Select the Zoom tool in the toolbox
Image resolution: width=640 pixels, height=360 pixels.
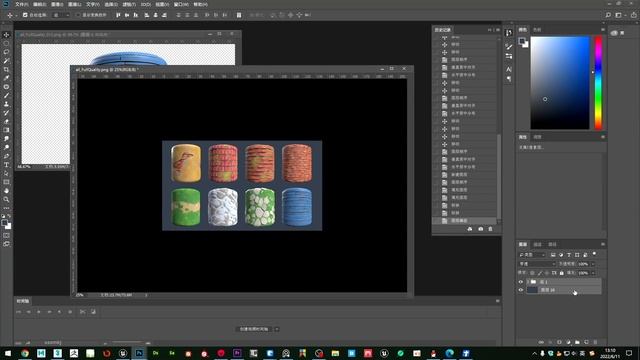tap(6, 200)
